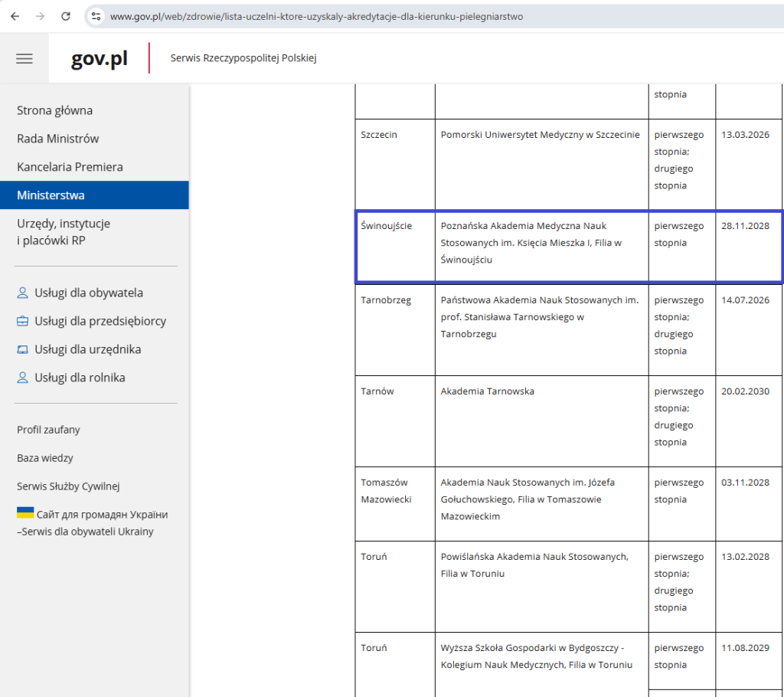The height and width of the screenshot is (697, 784).
Task: Open Urzędy, instytucje i placówki RP
Action: point(64,231)
